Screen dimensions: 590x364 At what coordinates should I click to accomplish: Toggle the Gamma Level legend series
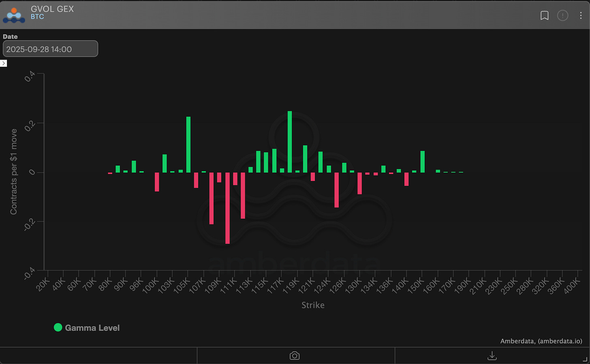coord(92,328)
